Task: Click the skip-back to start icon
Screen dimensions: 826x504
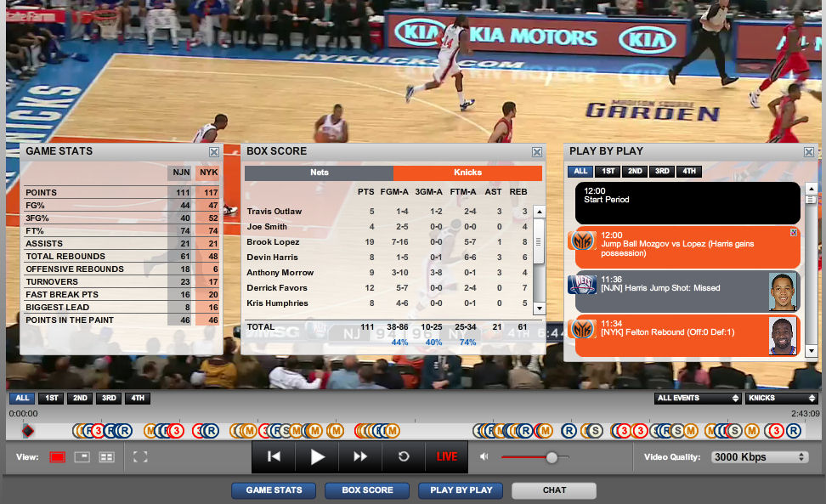Action: pyautogui.click(x=273, y=456)
